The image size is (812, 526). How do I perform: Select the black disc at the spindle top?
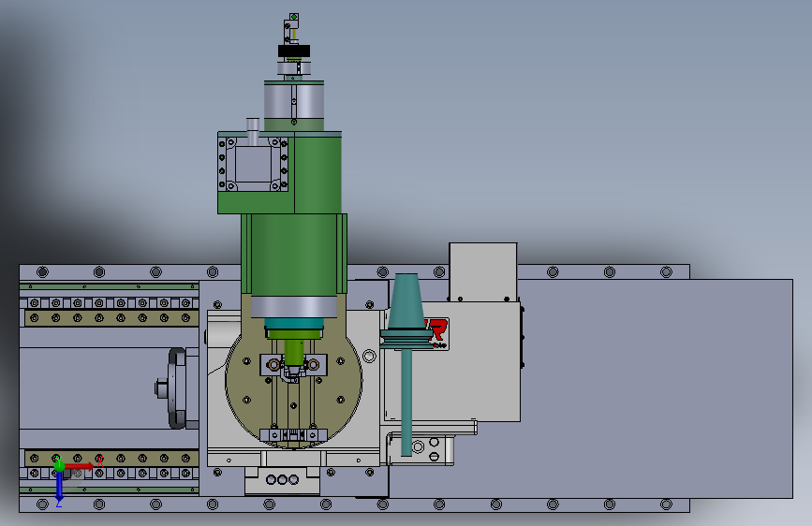pyautogui.click(x=294, y=51)
